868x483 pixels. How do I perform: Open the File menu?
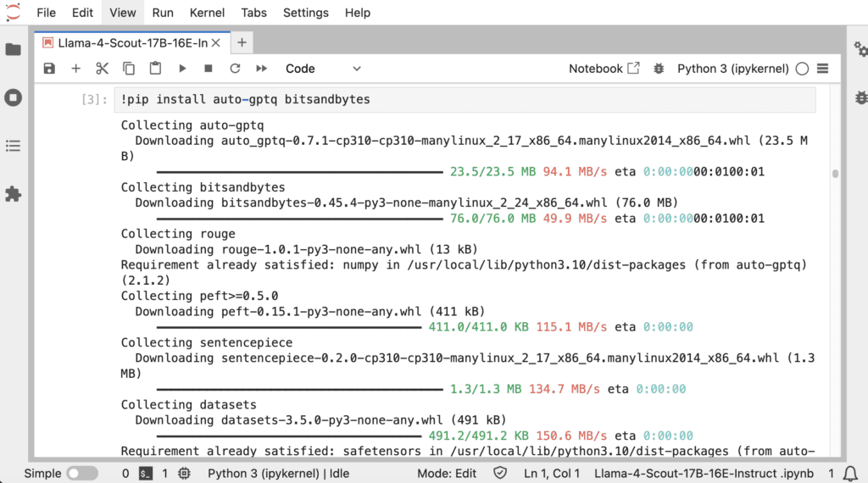46,13
